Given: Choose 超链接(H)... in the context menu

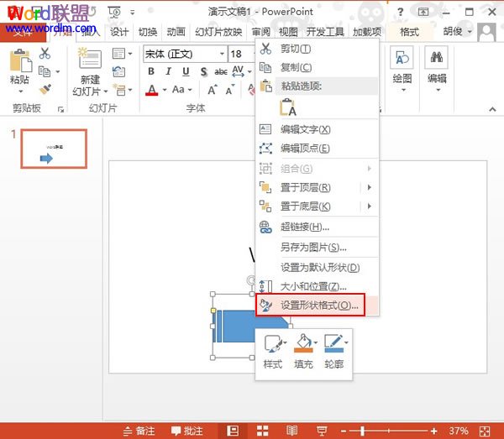Looking at the screenshot, I should [x=317, y=227].
